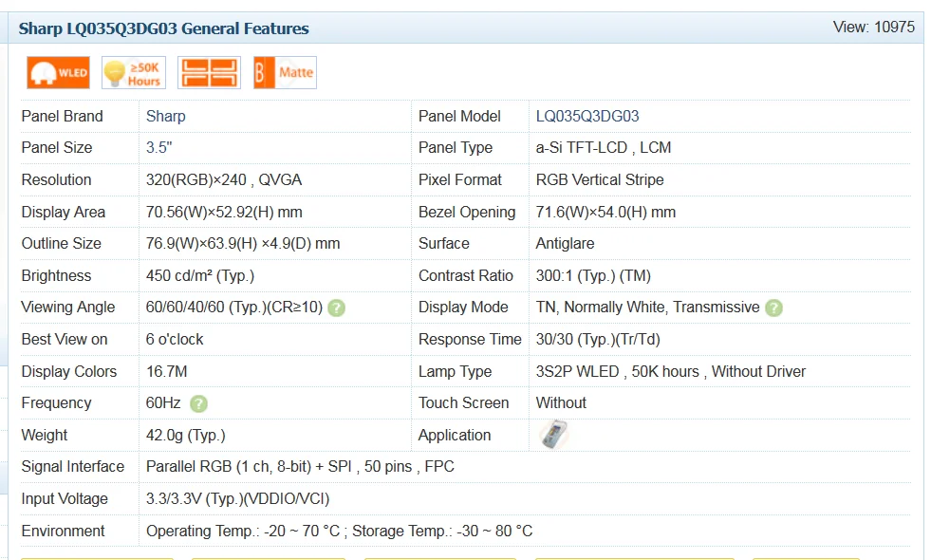931x560 pixels.
Task: Click the Panel Model row label
Action: [x=459, y=116]
